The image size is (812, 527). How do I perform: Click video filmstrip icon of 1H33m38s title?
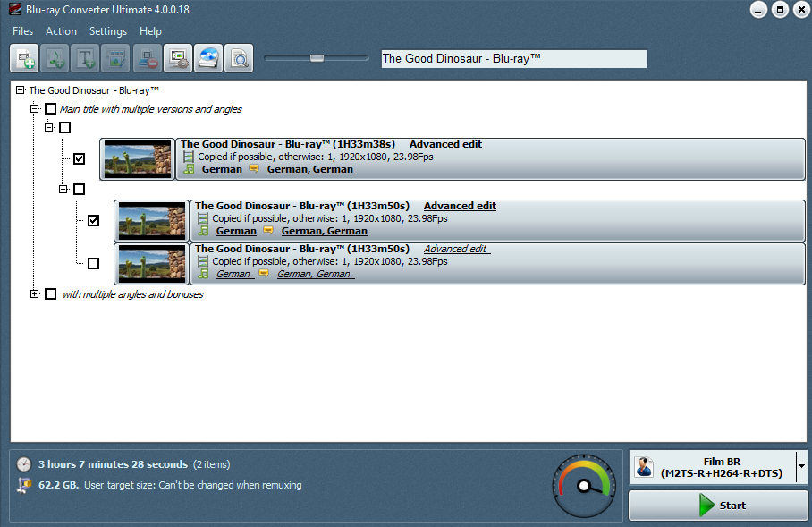point(189,157)
